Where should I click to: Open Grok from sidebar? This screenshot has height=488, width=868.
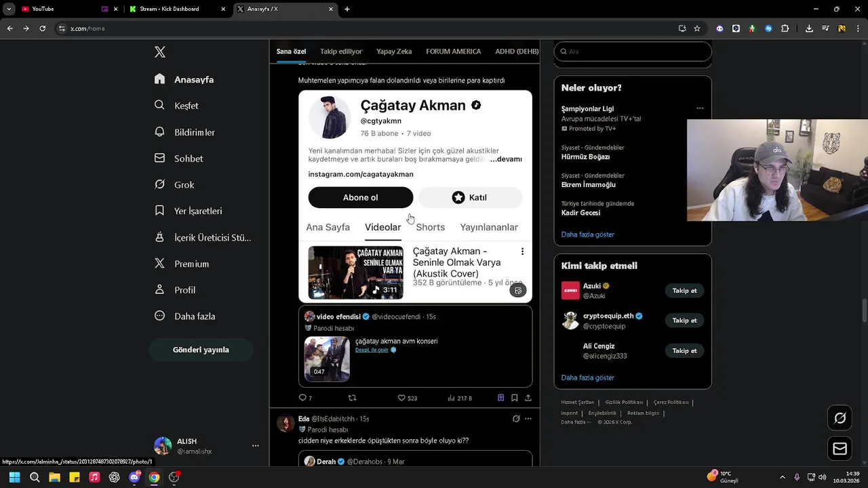[x=174, y=184]
